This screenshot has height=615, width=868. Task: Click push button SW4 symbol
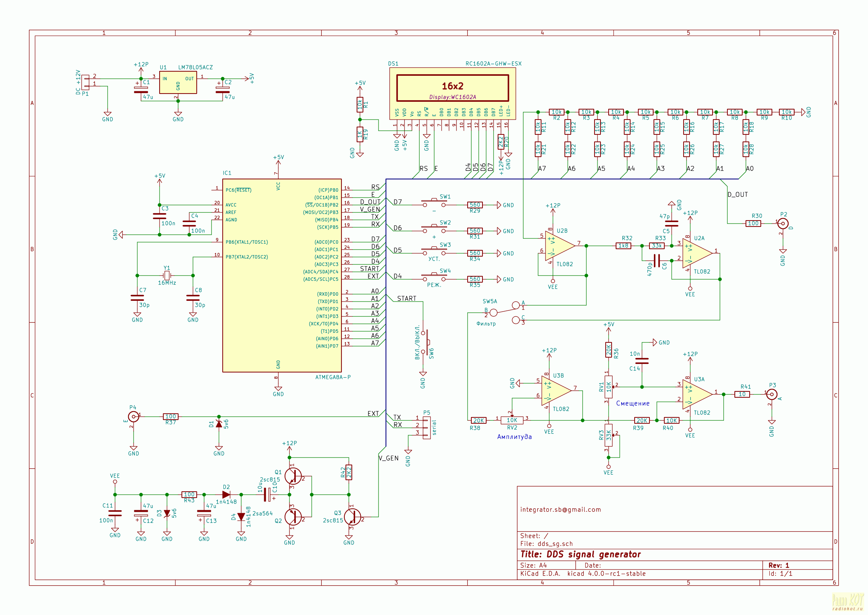point(434,277)
